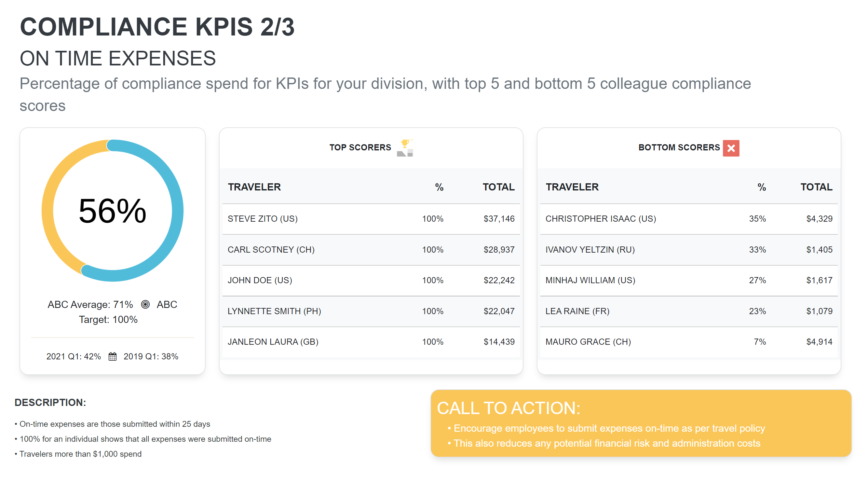Image resolution: width=868 pixels, height=487 pixels.
Task: Click the trophy icon beside Top Scorers
Action: coord(405,148)
